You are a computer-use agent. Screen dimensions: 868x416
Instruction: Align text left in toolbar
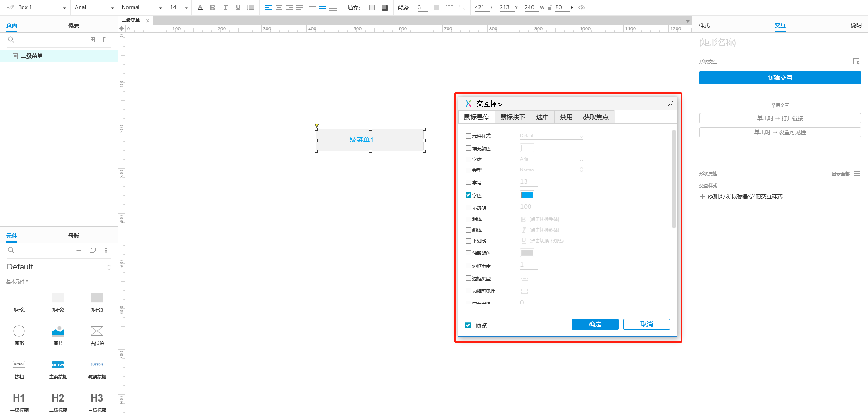tap(268, 8)
